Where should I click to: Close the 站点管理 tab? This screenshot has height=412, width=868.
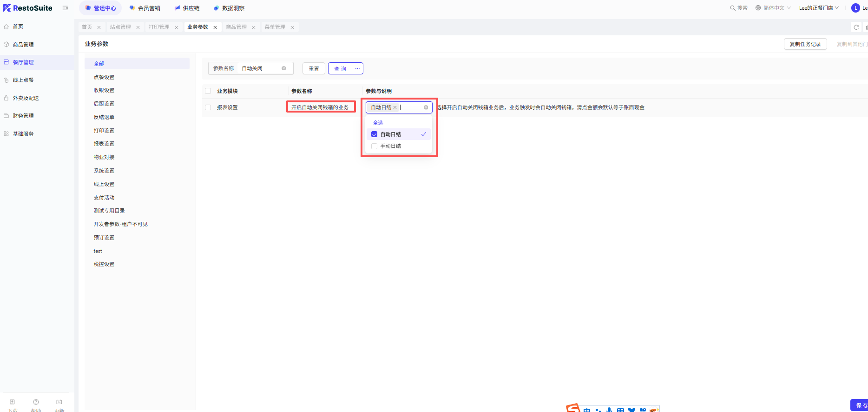click(x=138, y=27)
